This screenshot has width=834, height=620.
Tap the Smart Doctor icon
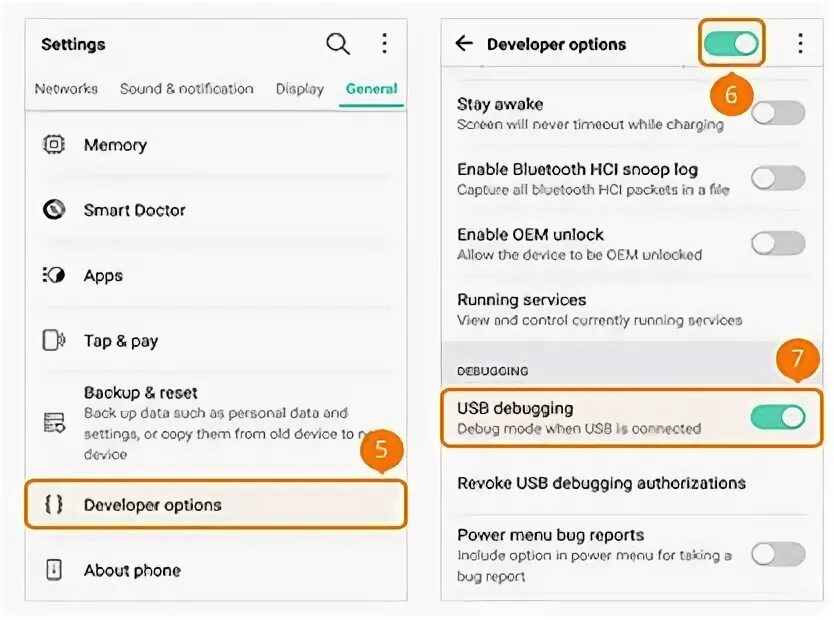pos(53,210)
